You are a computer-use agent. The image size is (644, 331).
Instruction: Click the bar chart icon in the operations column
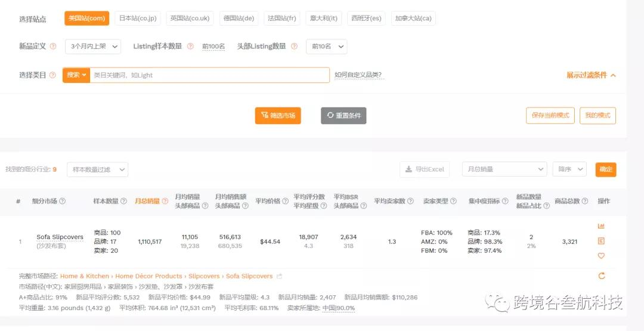click(601, 226)
